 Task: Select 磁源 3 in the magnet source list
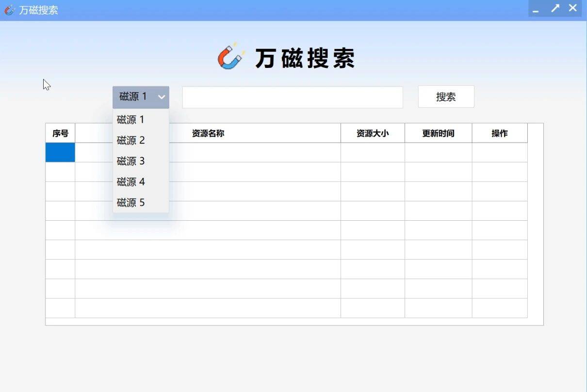[130, 161]
